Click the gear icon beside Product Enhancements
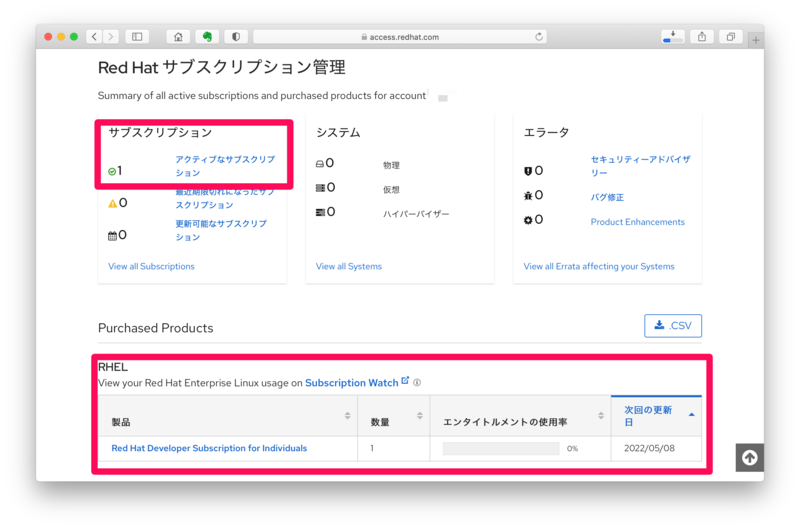 pos(528,220)
